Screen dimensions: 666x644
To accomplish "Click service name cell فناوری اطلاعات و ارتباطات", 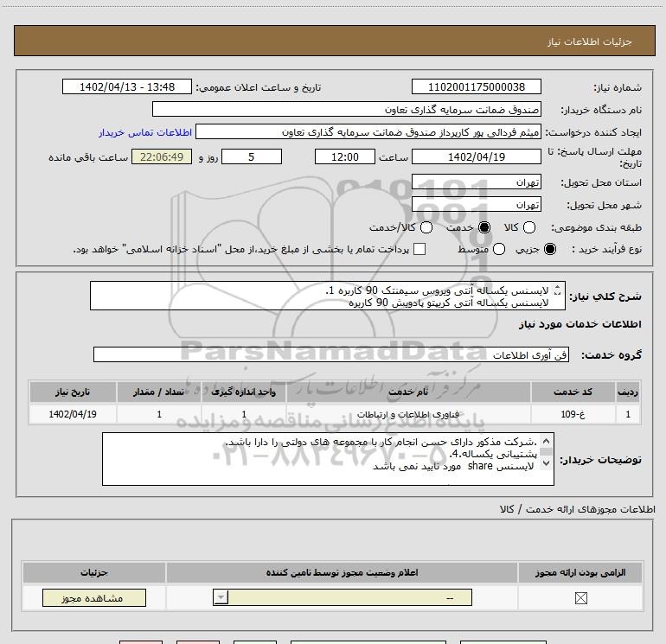I will click(408, 414).
